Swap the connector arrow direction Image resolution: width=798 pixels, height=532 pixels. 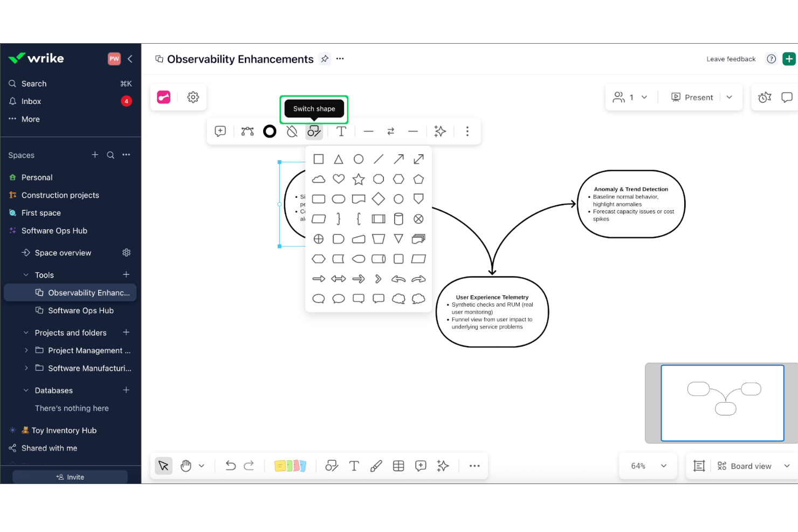point(391,131)
